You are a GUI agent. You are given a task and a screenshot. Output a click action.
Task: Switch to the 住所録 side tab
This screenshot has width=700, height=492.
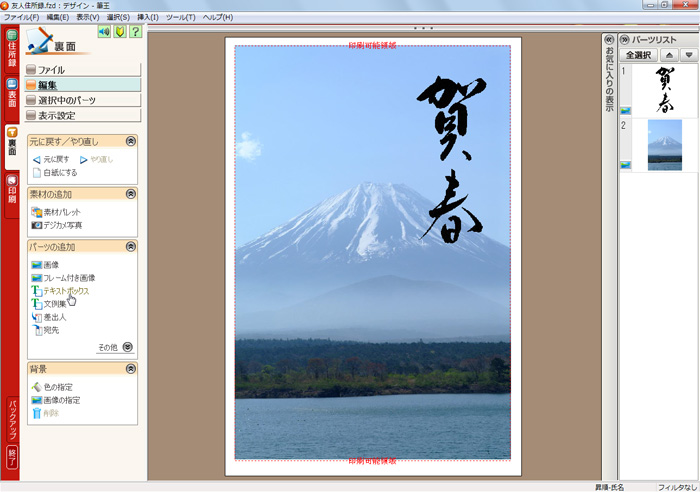(12, 52)
